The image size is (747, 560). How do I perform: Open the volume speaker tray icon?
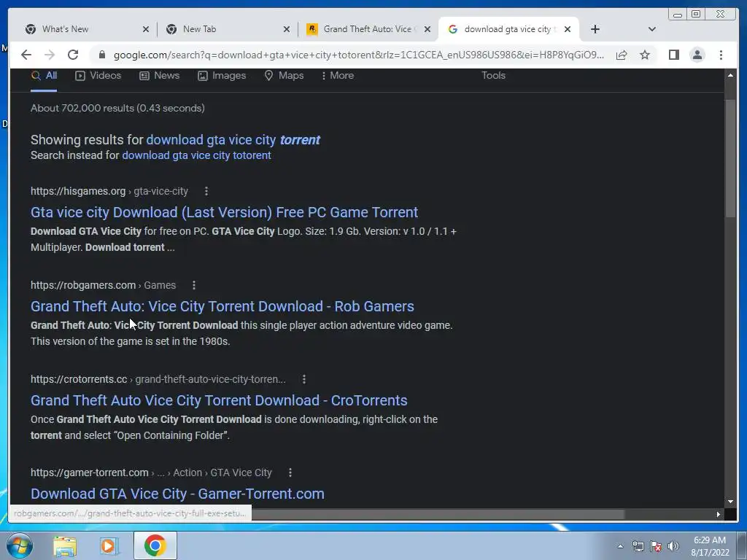coord(673,546)
